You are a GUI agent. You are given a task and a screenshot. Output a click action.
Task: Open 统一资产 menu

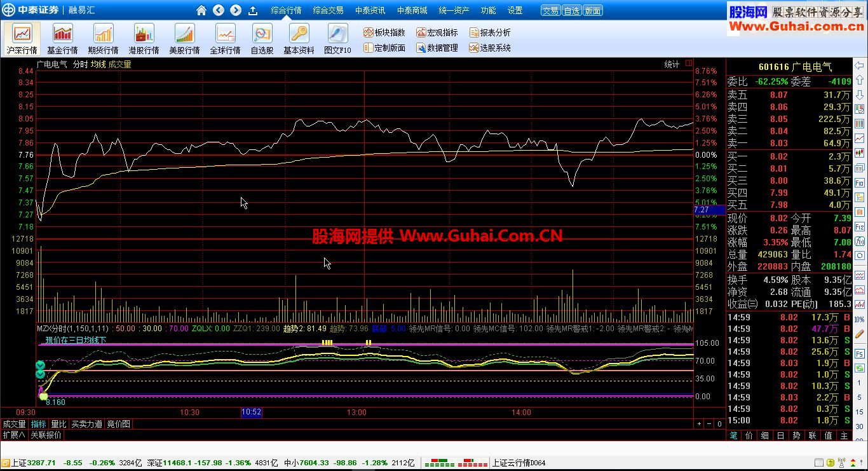point(454,10)
